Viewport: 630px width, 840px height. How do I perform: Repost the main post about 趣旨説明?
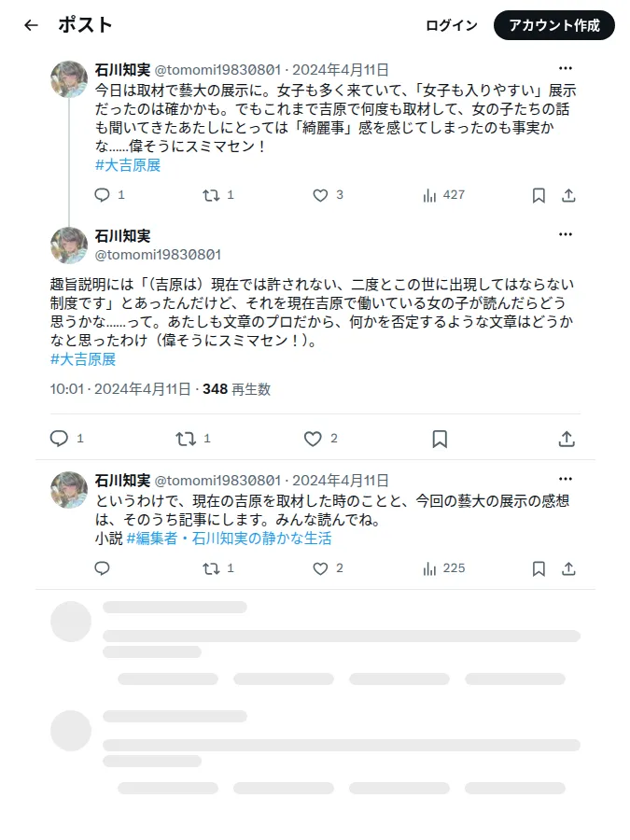coord(186,439)
